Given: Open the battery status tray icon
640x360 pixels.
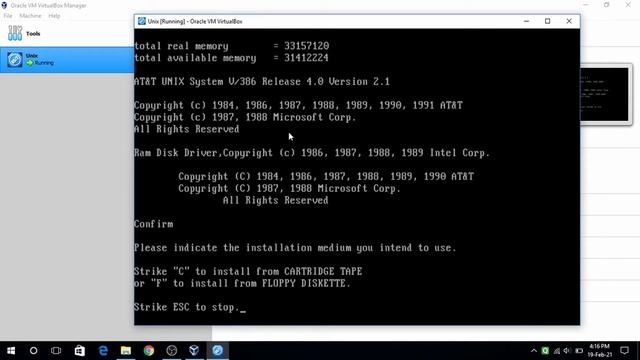Looking at the screenshot, I should (579, 351).
